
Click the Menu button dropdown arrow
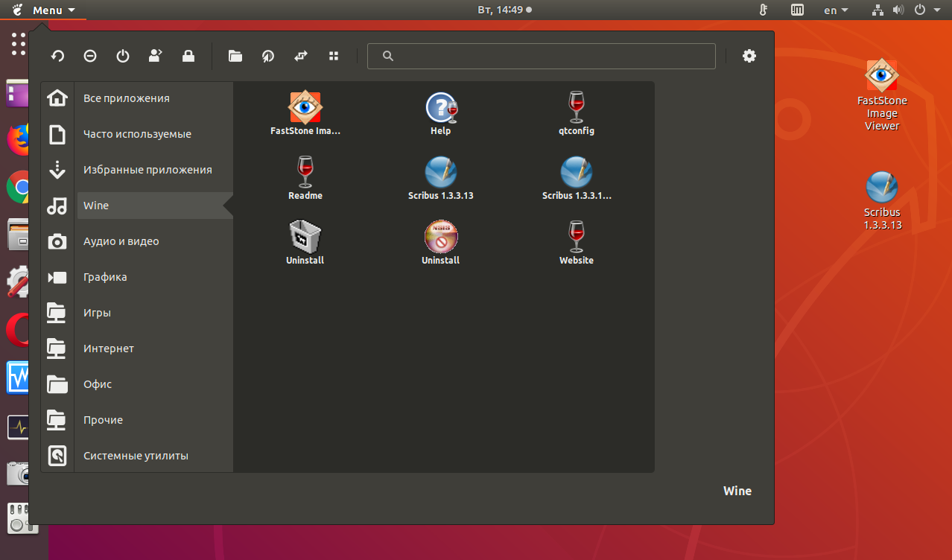click(x=71, y=10)
